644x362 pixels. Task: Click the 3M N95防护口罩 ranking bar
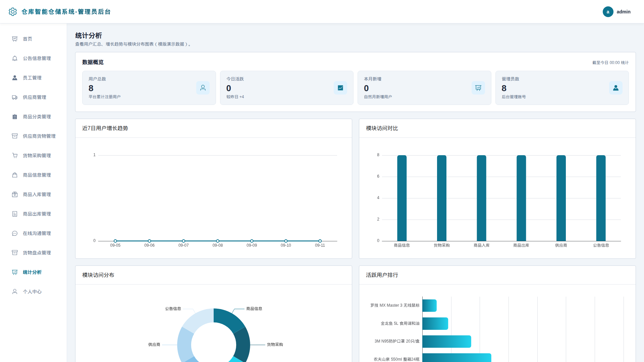[447, 342]
